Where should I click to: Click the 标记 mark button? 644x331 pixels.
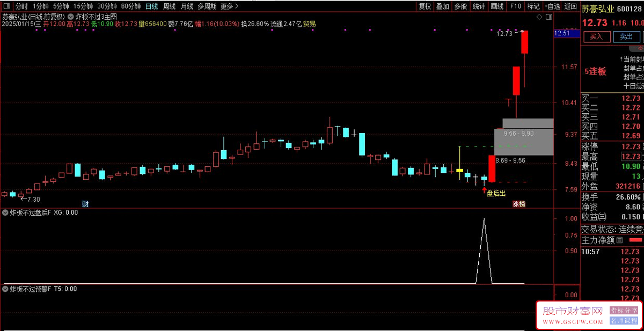(533, 6)
